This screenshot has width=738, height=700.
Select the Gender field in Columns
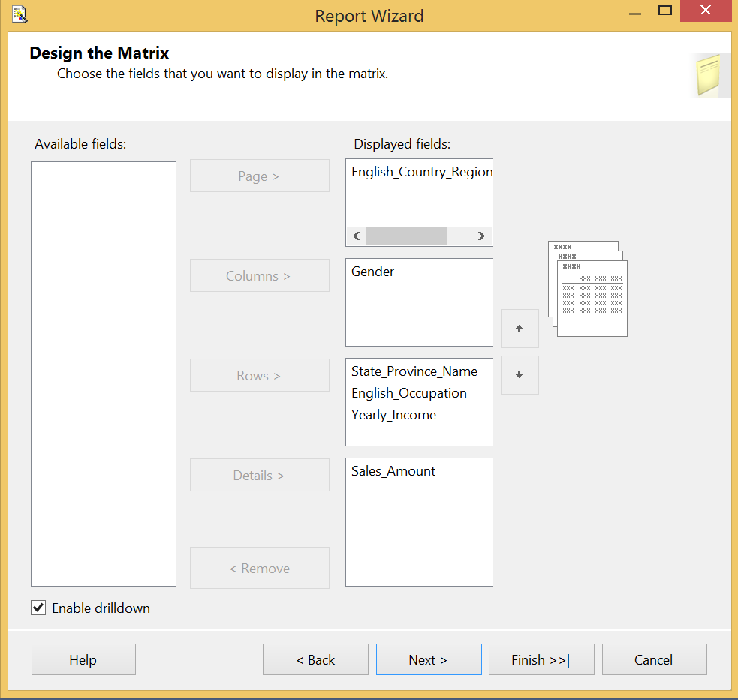[x=373, y=272]
